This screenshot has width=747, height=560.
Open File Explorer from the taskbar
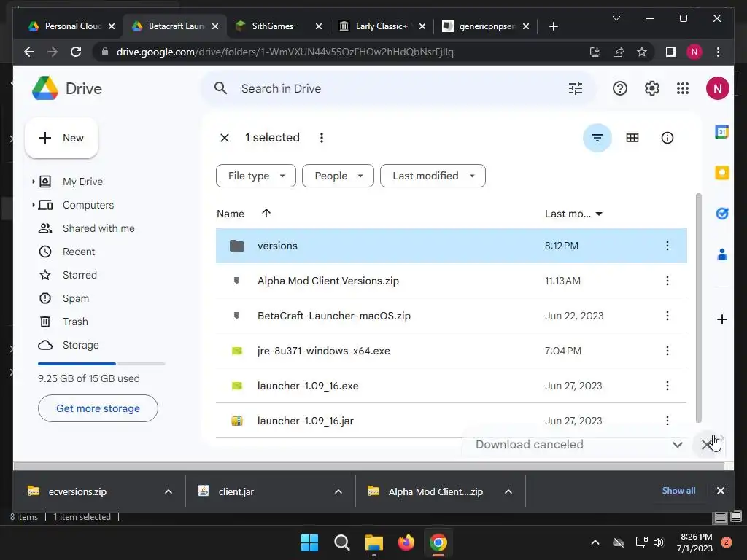[x=374, y=542]
